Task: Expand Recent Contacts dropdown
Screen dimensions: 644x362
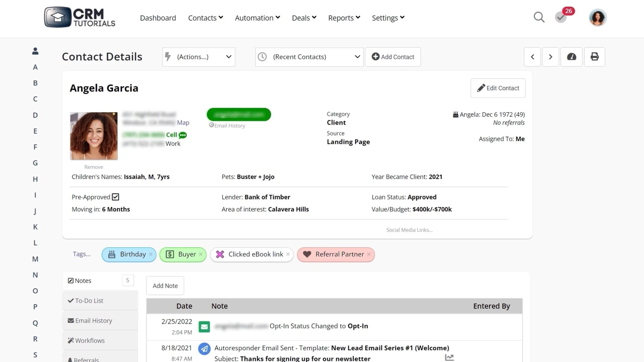Action: (x=309, y=57)
